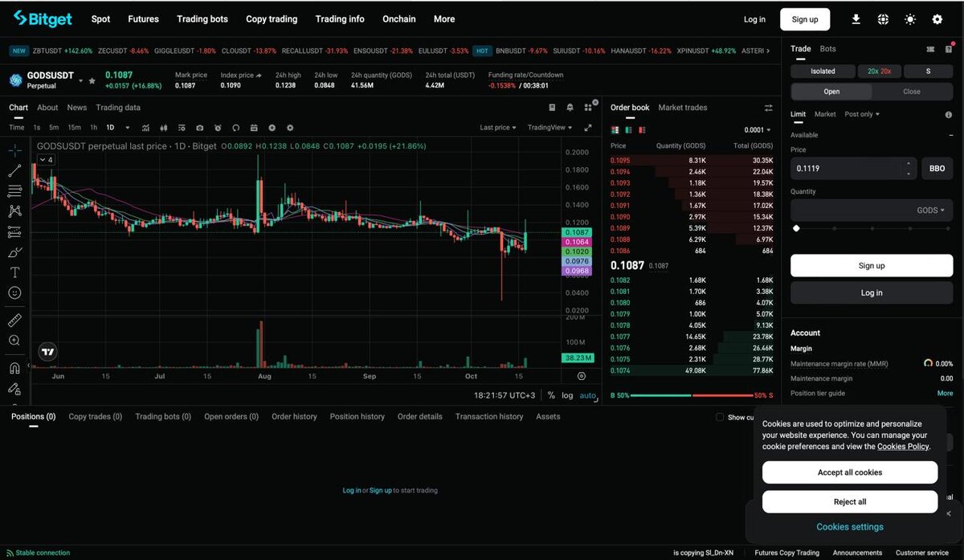The height and width of the screenshot is (560, 964).
Task: Open chart settings gear icon
Action: (x=290, y=128)
